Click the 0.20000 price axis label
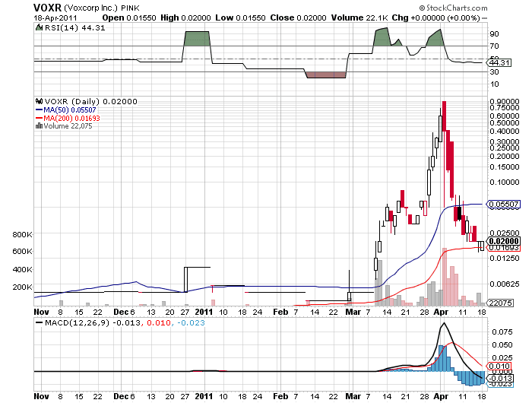Viewport: 532px width, 403px height. (505, 156)
